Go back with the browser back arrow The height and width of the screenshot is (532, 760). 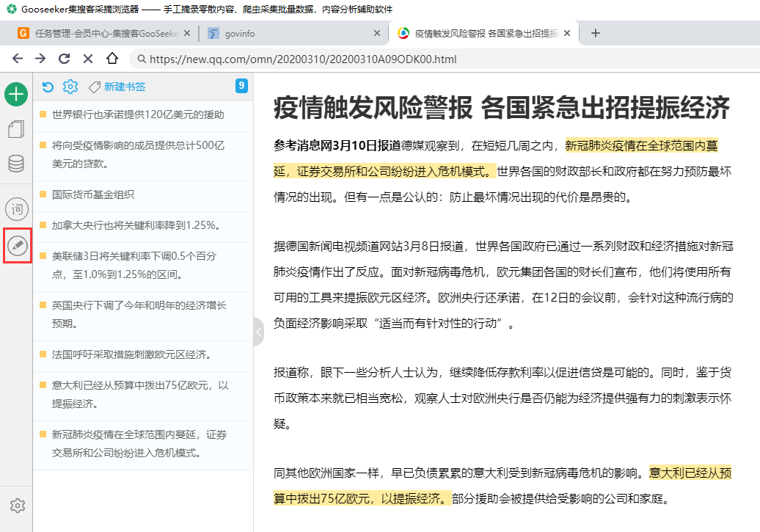click(x=18, y=59)
